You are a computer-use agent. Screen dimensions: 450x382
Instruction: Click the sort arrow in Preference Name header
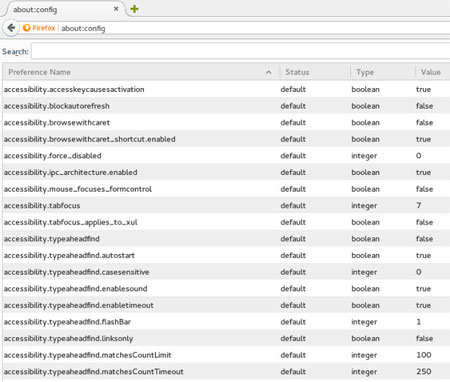point(269,72)
